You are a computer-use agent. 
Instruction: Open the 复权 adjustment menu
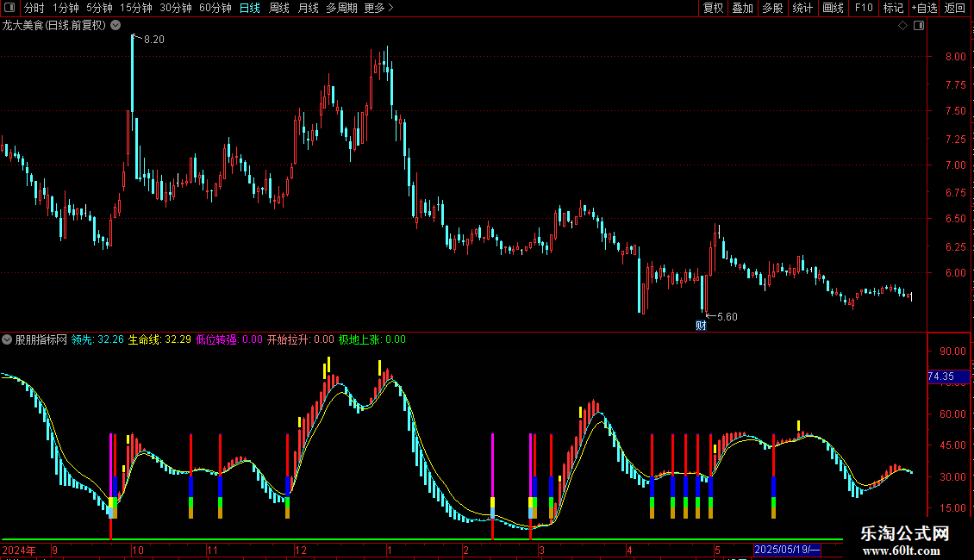[713, 8]
